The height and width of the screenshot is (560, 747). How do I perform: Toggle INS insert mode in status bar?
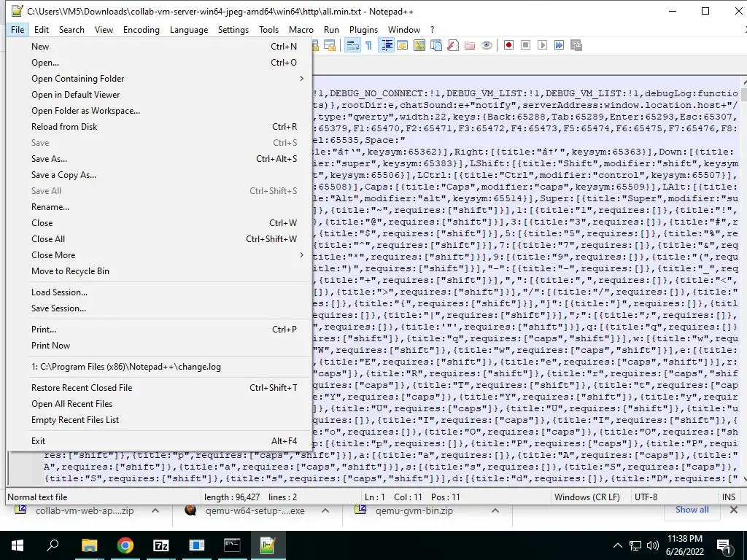pos(729,497)
